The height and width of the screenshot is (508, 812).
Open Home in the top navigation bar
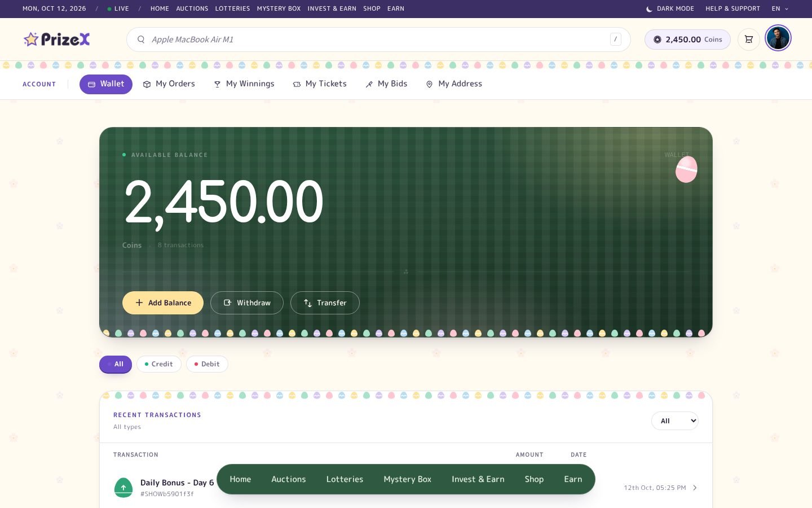[x=160, y=9]
